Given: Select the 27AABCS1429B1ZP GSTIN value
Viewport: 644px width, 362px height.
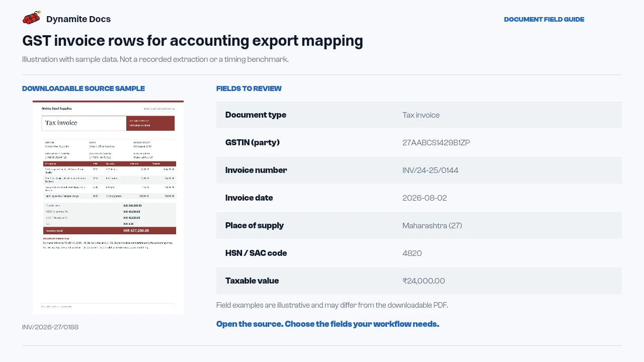Looking at the screenshot, I should (436, 143).
